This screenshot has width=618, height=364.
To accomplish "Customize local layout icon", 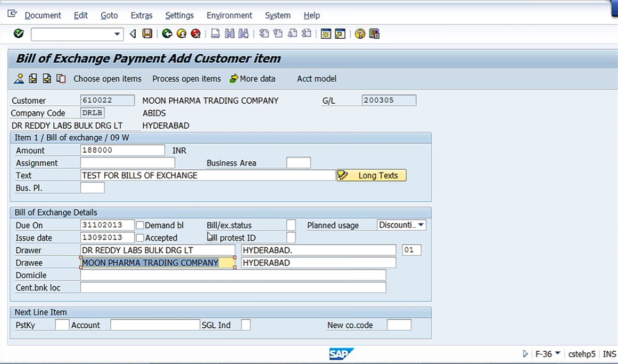I will [x=374, y=34].
